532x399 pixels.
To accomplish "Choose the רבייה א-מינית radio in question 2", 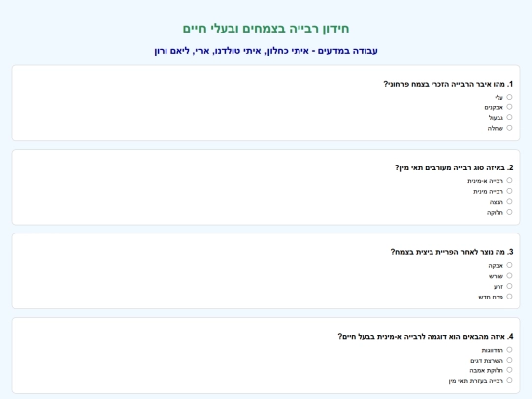I will tap(509, 180).
